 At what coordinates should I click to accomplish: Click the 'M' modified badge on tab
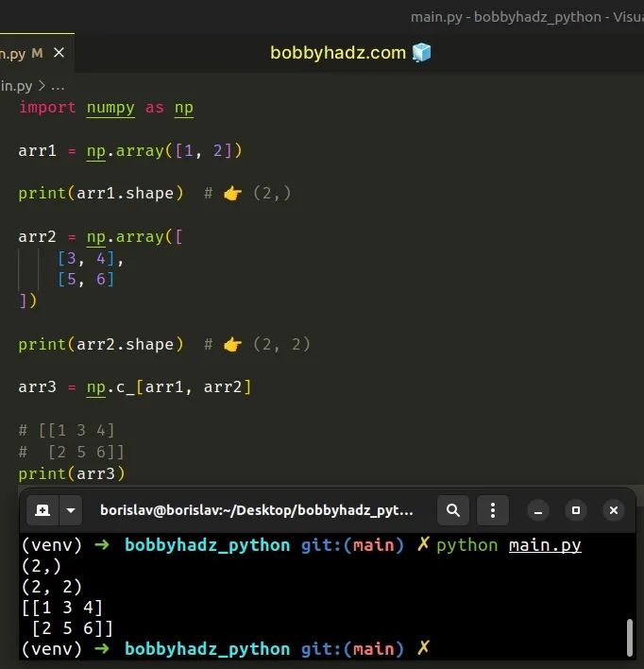click(x=37, y=53)
